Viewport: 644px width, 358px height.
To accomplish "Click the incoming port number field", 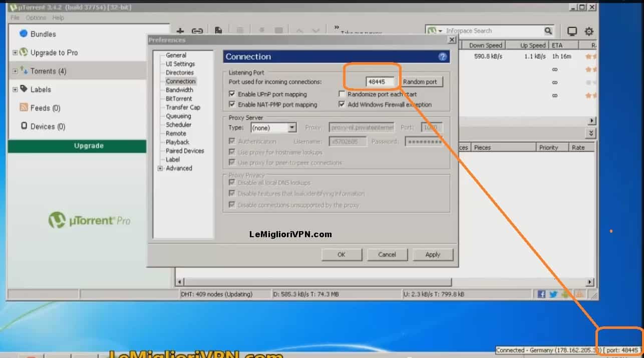I will click(x=381, y=82).
